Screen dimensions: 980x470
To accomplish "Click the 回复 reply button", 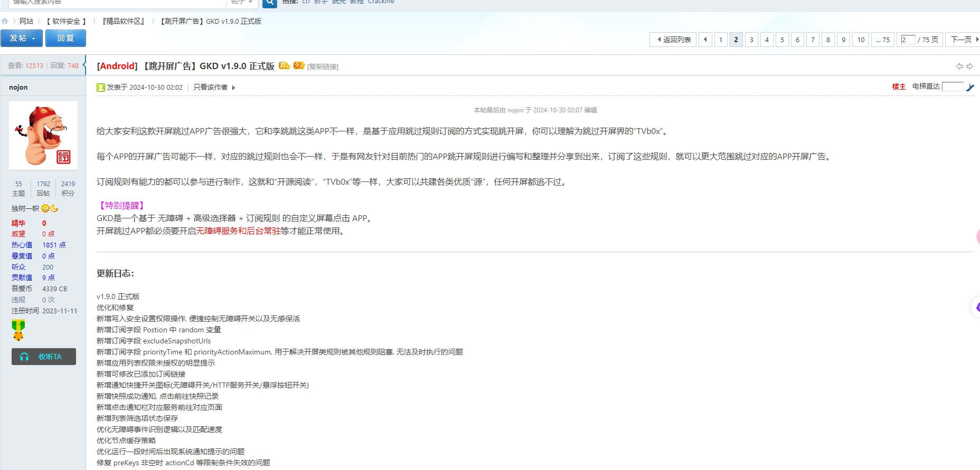I will coord(65,39).
